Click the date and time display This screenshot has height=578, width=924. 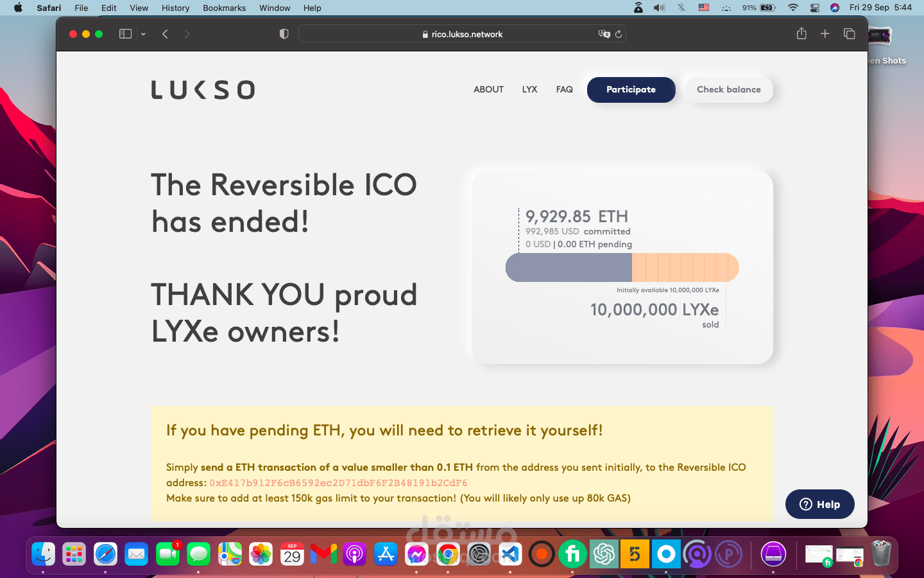[880, 8]
